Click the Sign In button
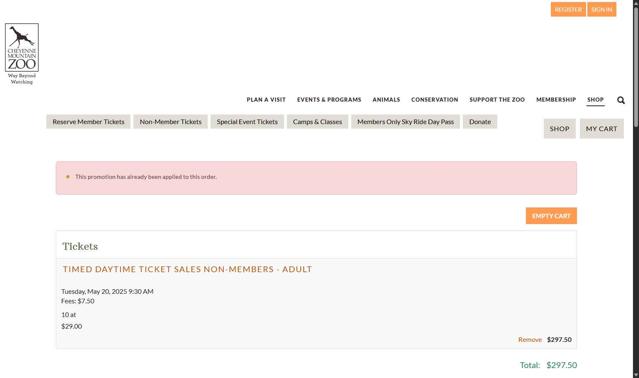 pos(602,9)
